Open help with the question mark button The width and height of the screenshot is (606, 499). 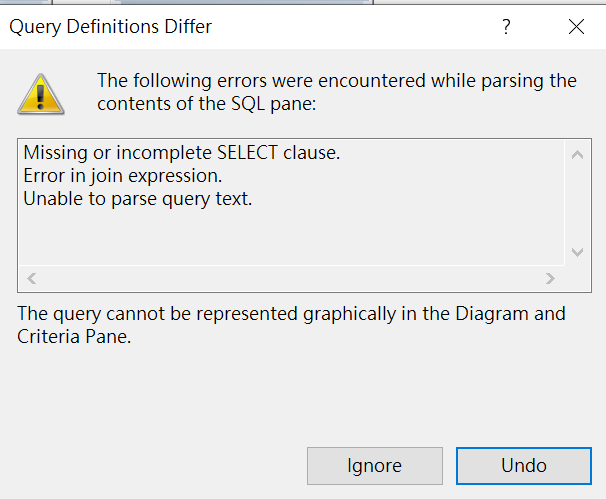pos(507,28)
